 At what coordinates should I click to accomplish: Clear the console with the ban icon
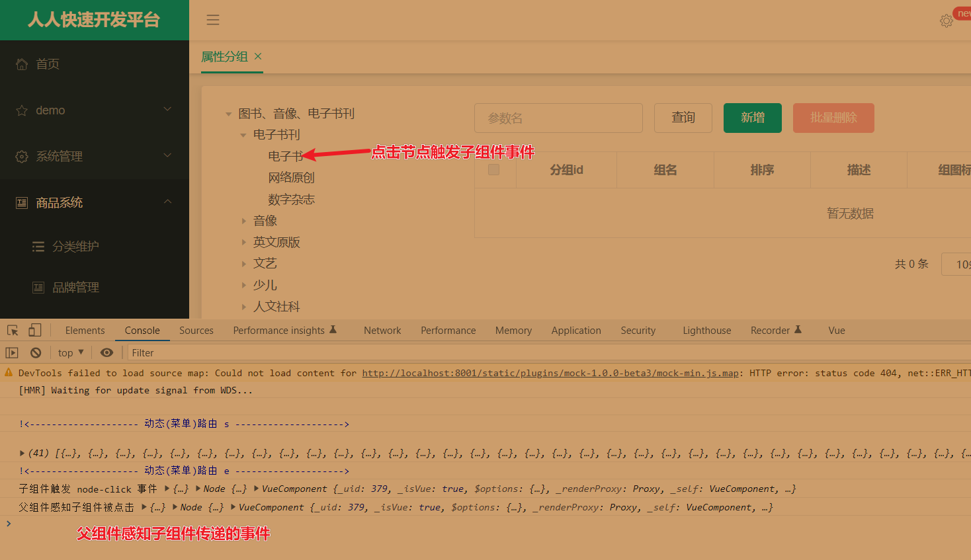(36, 352)
